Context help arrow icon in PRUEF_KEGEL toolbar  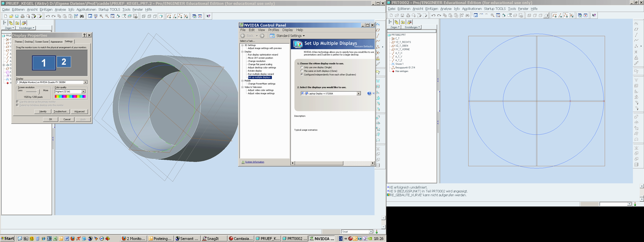(208, 16)
